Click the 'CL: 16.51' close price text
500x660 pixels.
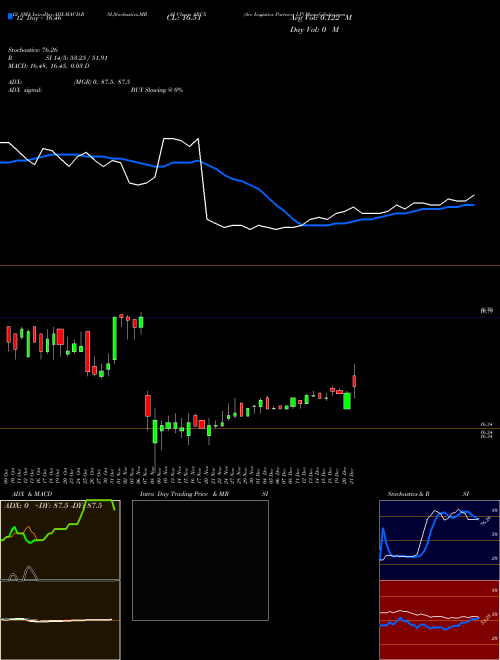pyautogui.click(x=184, y=18)
